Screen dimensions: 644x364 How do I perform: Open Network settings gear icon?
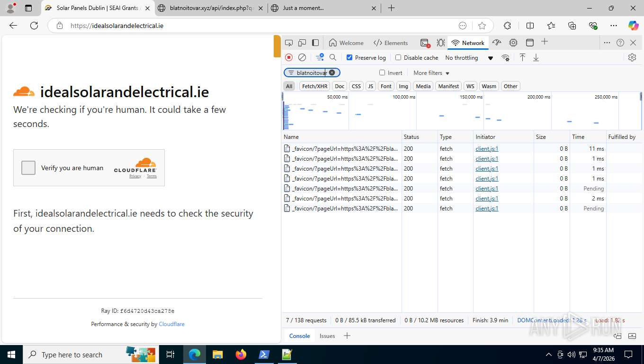[x=632, y=57]
